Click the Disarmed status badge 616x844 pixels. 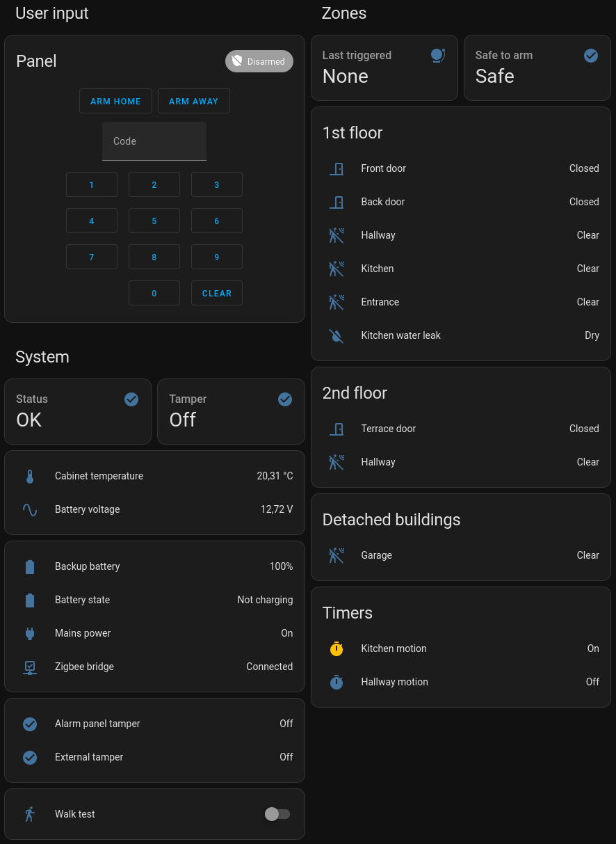(259, 61)
